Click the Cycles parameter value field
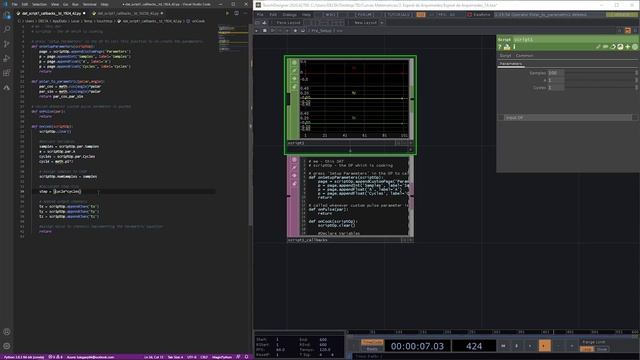Screen dimensions: 640x360 [556, 88]
